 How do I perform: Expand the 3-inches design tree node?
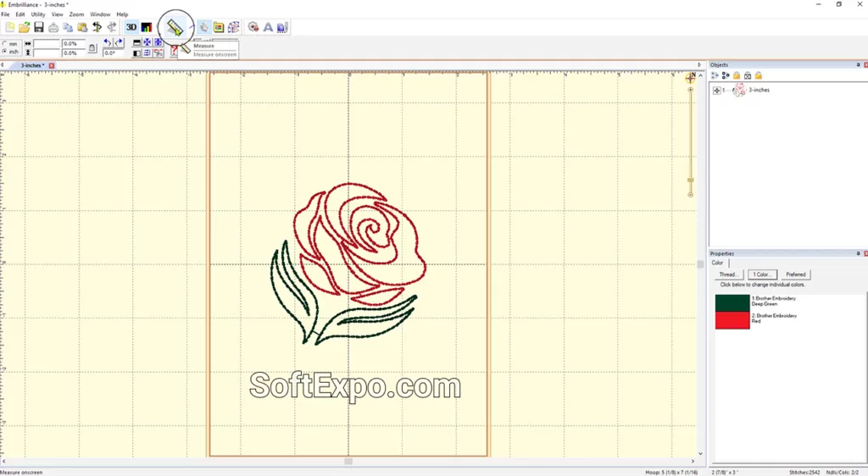point(717,91)
